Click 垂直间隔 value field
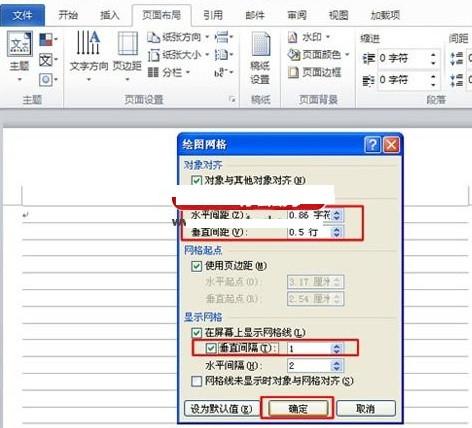The image size is (472, 428). pyautogui.click(x=309, y=349)
